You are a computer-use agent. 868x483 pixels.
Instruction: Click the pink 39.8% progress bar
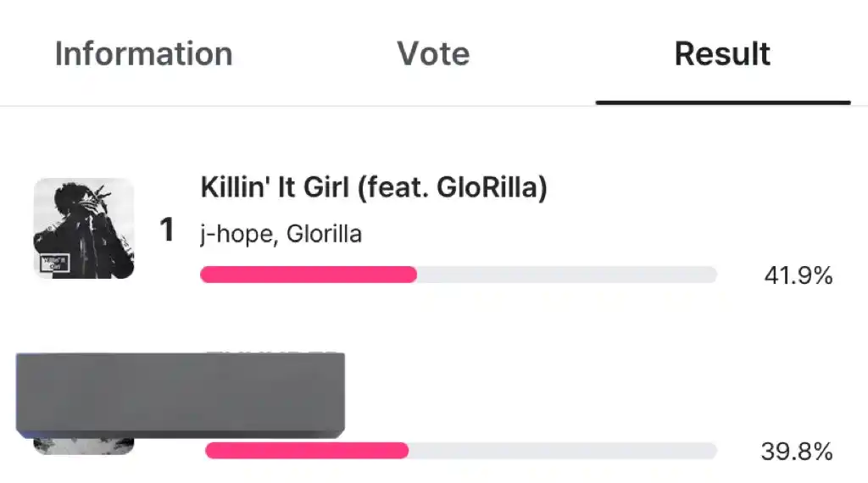(x=307, y=450)
